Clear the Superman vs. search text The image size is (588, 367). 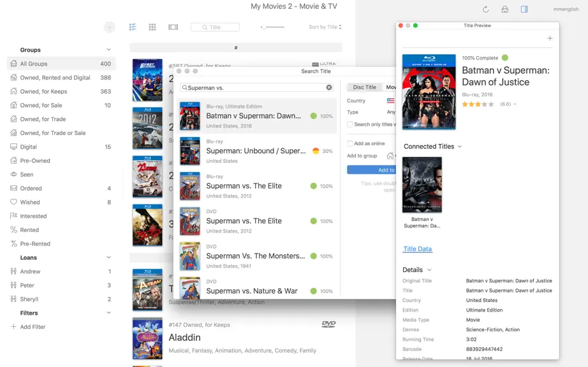[x=329, y=87]
